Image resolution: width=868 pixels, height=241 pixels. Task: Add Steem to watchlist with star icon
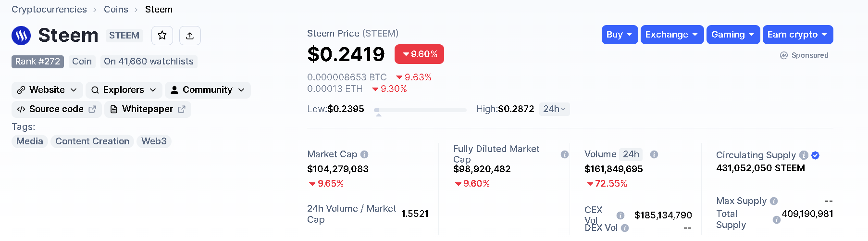(x=162, y=35)
